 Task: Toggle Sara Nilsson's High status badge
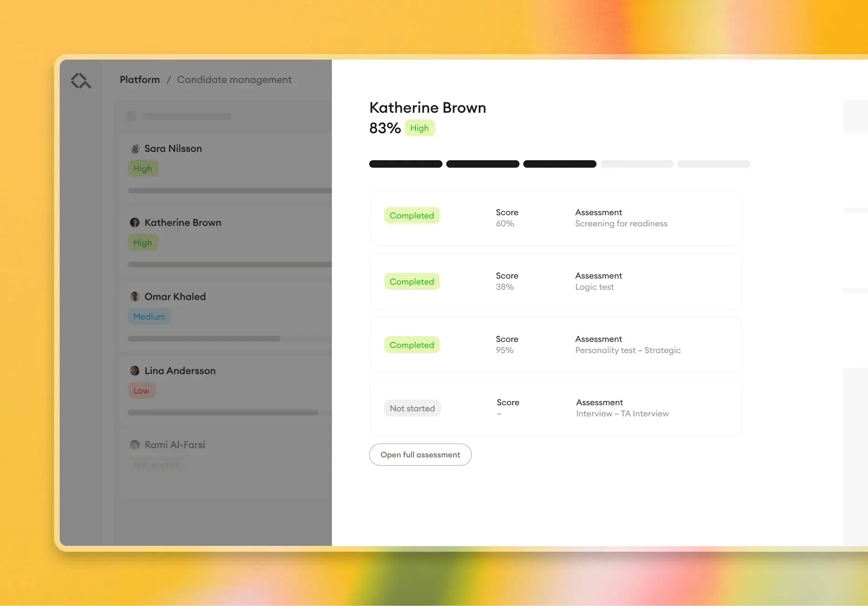[143, 168]
